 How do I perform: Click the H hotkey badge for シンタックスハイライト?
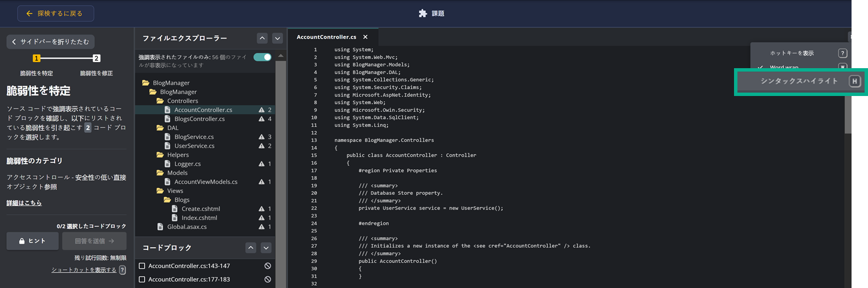click(854, 81)
